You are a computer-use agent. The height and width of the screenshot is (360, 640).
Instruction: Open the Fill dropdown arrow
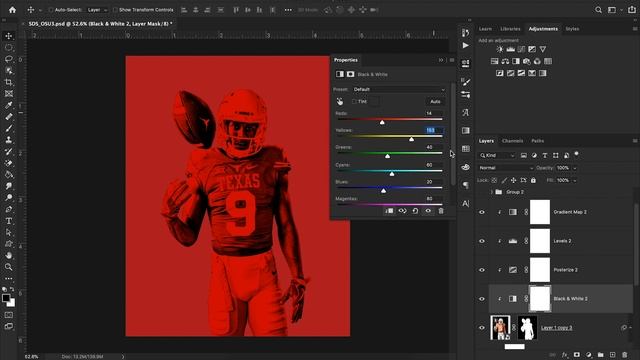575,180
